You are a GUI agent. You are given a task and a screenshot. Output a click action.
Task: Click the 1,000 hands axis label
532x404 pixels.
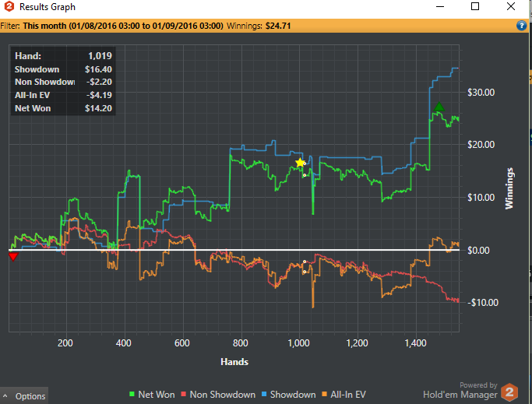click(298, 343)
